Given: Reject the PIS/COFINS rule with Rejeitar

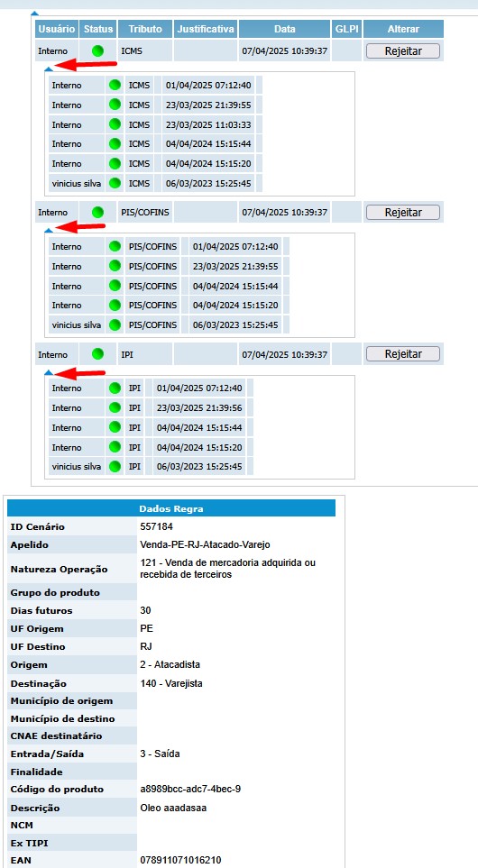Looking at the screenshot, I should 403,212.
